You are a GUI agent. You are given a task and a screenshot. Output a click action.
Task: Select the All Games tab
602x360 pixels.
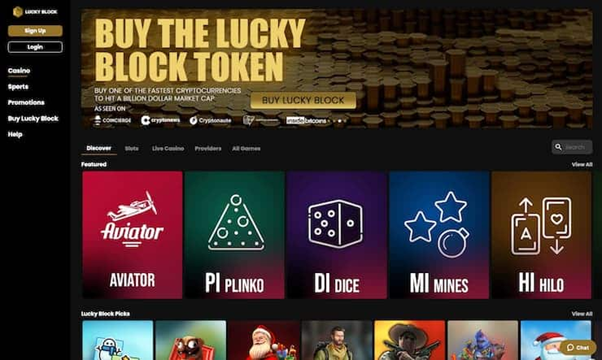click(x=246, y=149)
